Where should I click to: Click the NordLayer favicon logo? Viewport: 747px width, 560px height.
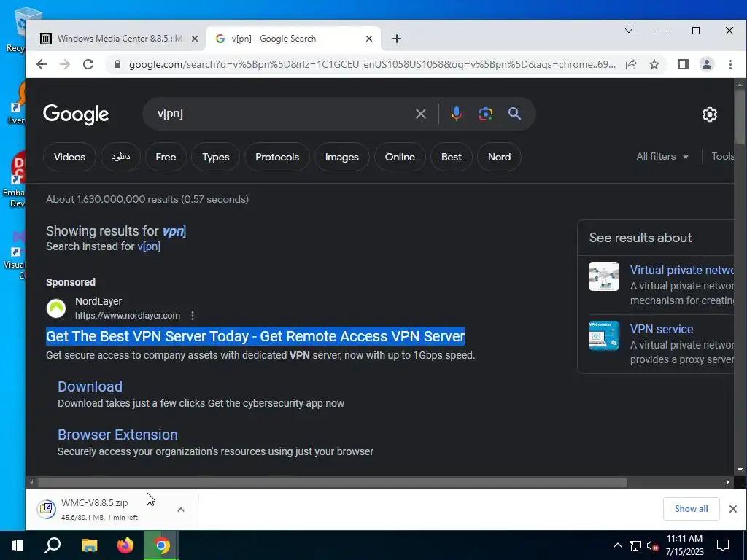pyautogui.click(x=56, y=308)
